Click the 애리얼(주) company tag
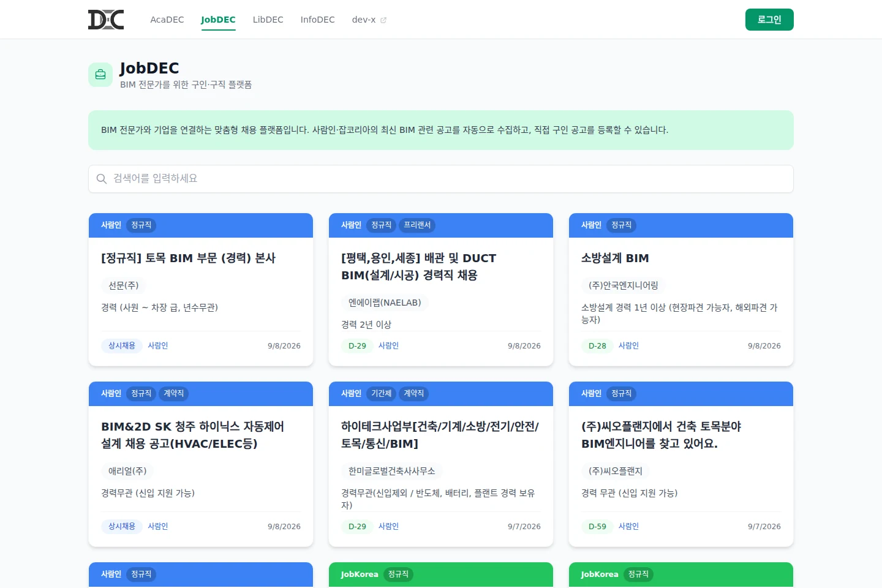The image size is (882, 588). coord(127,471)
